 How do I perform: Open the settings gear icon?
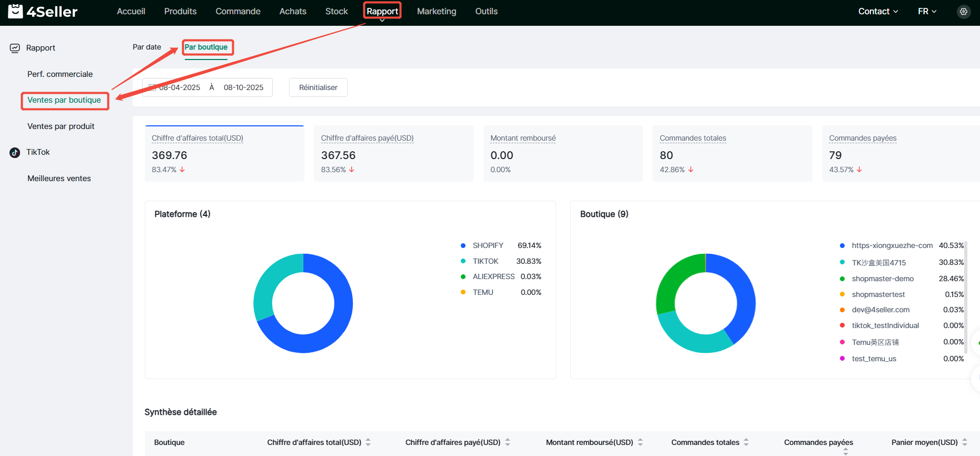tap(963, 12)
